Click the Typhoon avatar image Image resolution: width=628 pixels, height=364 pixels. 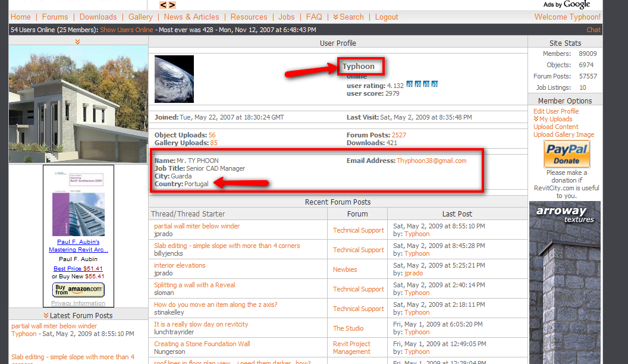(x=174, y=79)
